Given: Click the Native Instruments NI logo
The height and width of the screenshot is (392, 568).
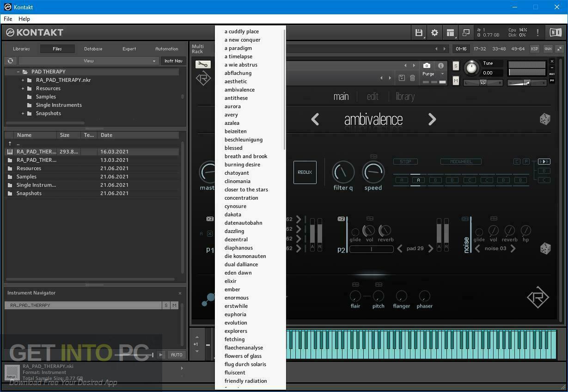Looking at the screenshot, I should click(556, 32).
